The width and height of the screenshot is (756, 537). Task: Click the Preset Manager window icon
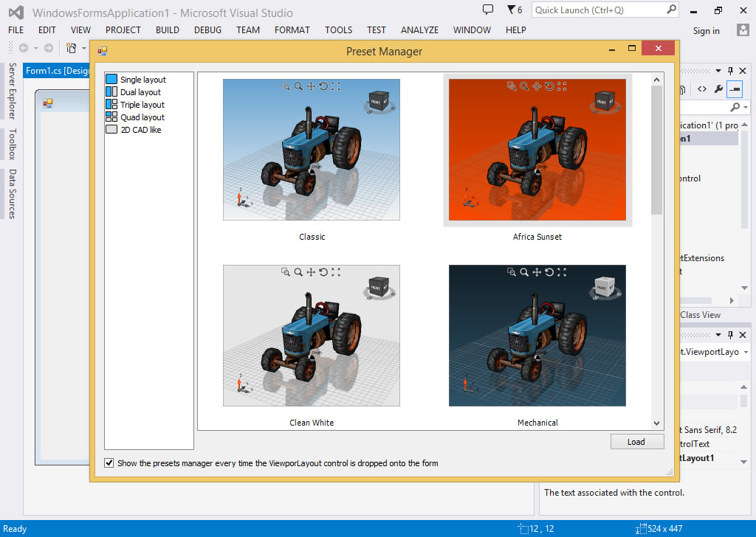click(x=102, y=51)
